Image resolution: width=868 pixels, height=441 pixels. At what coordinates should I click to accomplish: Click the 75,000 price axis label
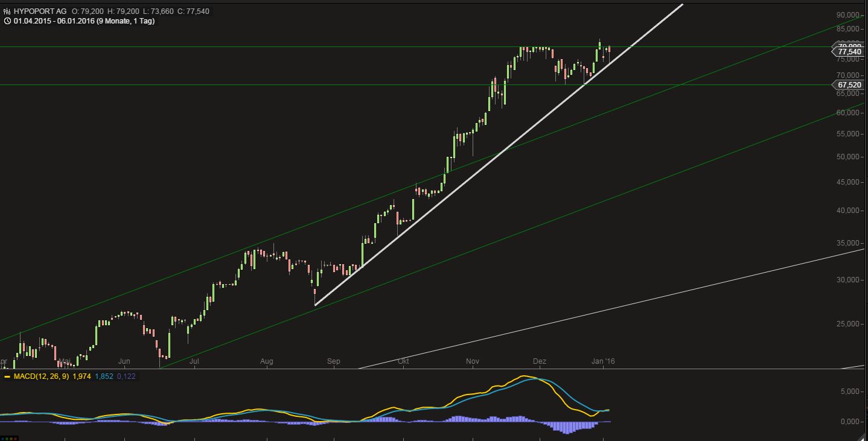click(849, 59)
